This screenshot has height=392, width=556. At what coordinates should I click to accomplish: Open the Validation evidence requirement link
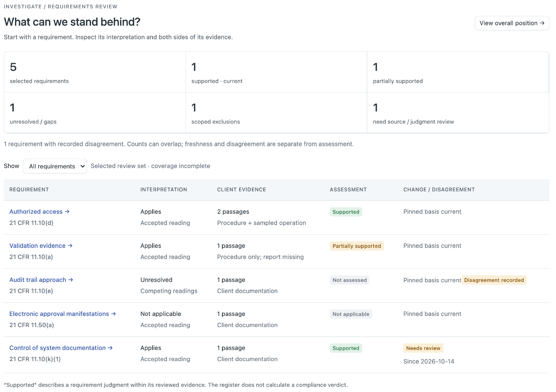(x=41, y=245)
